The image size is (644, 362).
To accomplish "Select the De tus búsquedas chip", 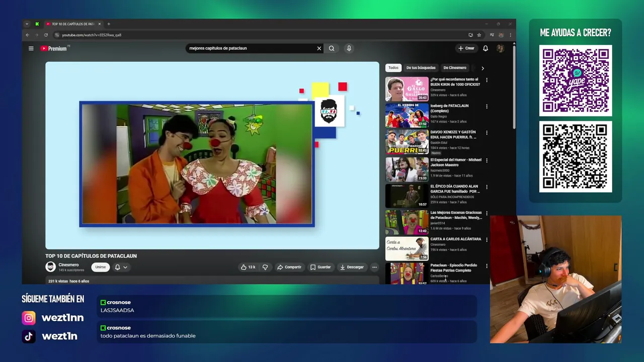I will [x=421, y=68].
